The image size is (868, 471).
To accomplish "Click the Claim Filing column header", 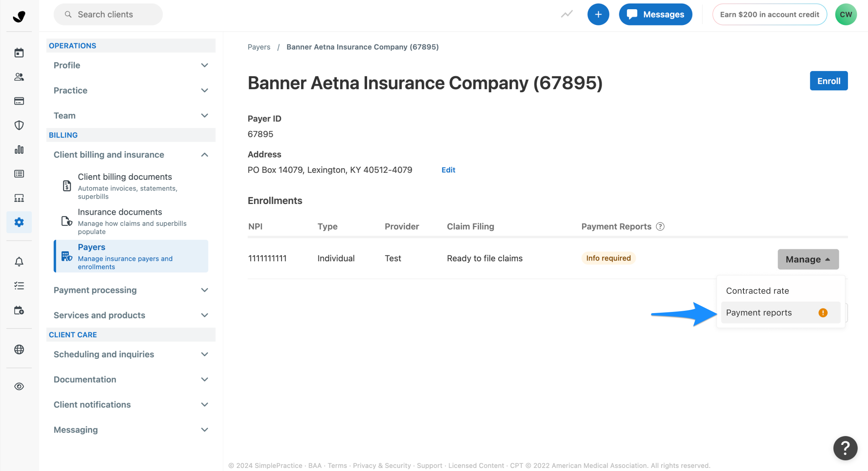I will 470,226.
